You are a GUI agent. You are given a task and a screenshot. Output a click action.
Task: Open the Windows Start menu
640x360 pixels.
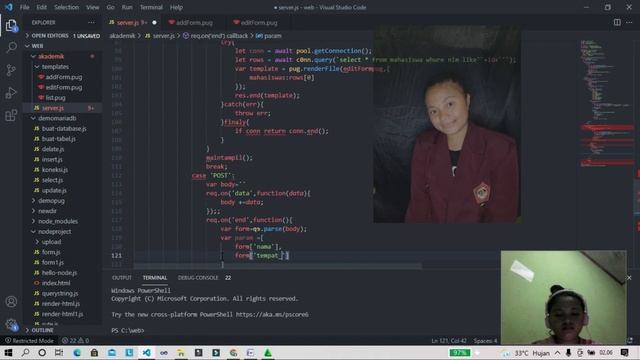[8, 353]
